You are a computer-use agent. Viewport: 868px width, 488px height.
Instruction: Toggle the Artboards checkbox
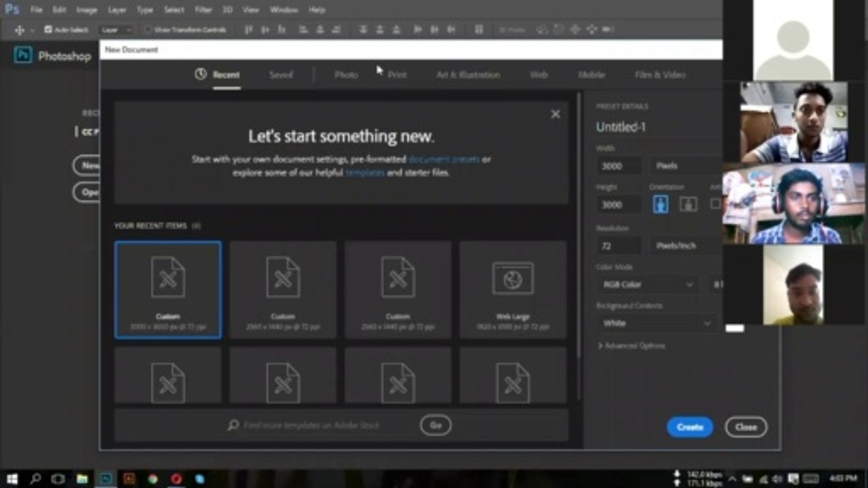[715, 203]
